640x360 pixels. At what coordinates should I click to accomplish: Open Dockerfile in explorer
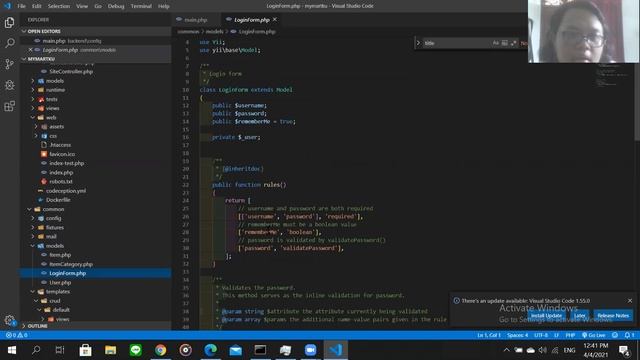(x=58, y=200)
